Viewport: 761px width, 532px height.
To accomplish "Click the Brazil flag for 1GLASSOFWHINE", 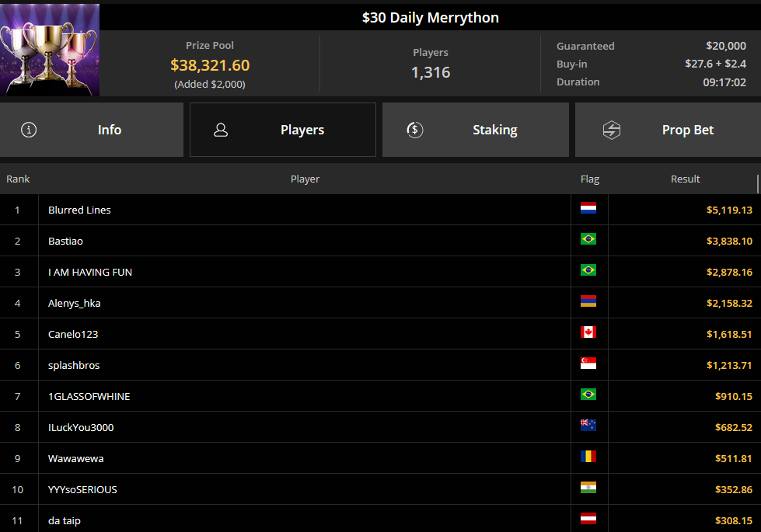I will pos(588,395).
